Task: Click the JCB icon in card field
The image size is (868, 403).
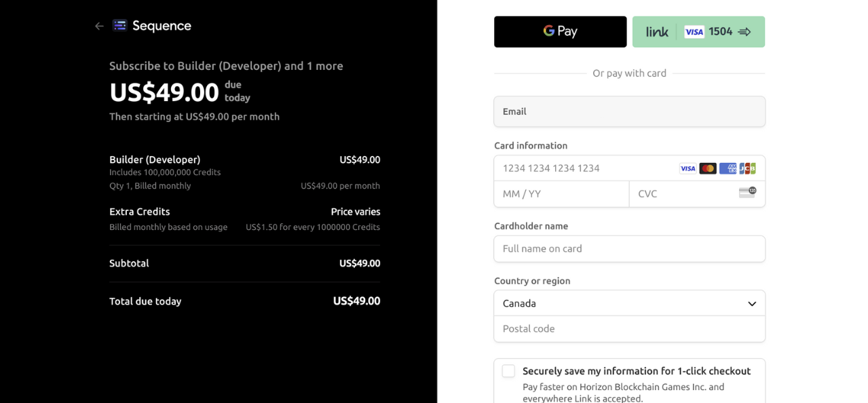Action: [x=747, y=168]
